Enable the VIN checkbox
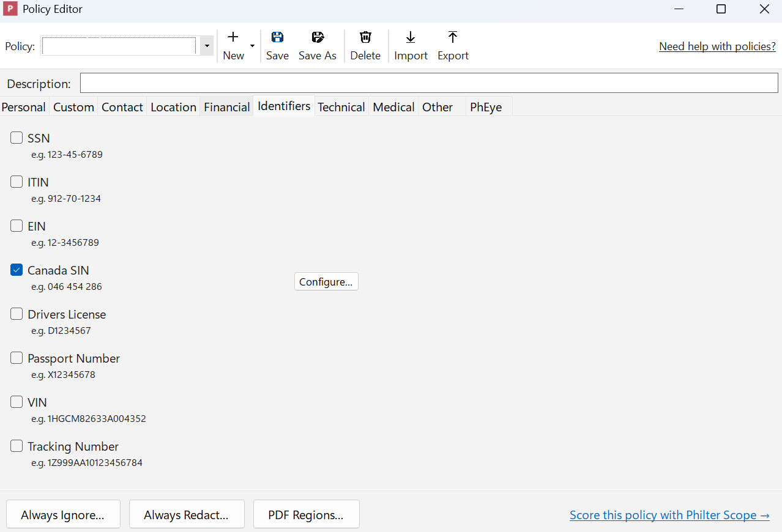 (17, 402)
